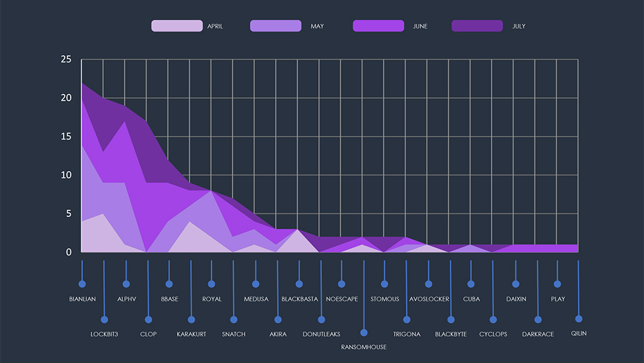Click the KARAKURT axis label
Image resolution: width=644 pixels, height=363 pixels.
191,334
